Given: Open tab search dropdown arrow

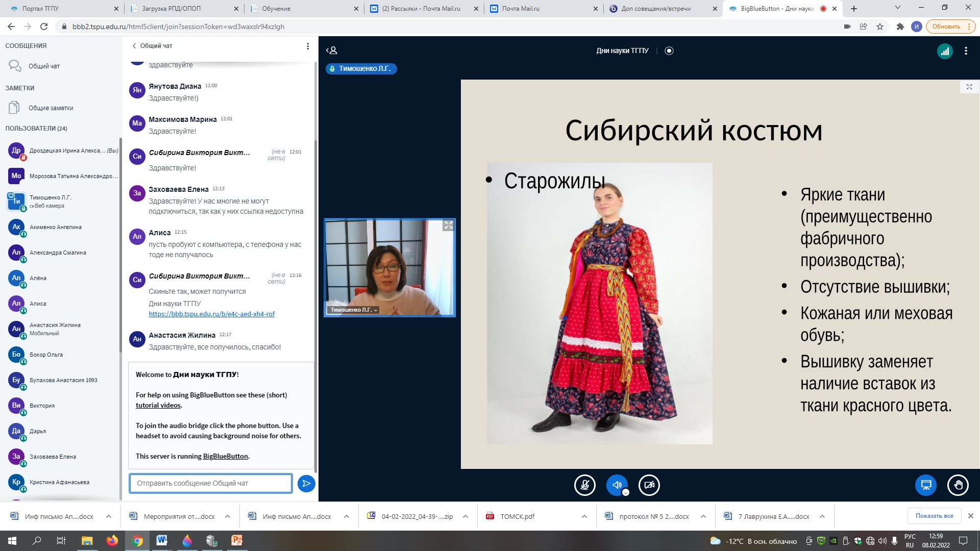Looking at the screenshot, I should click(897, 8).
